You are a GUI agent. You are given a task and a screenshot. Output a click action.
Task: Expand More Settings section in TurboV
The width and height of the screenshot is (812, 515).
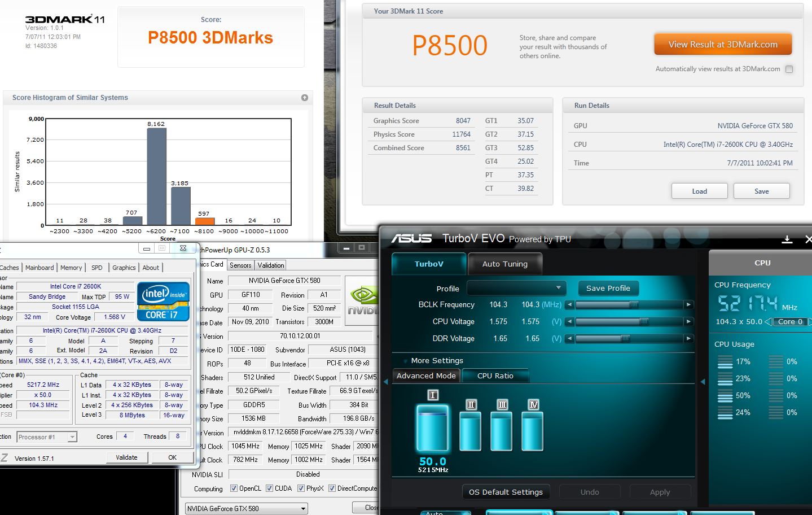point(437,360)
